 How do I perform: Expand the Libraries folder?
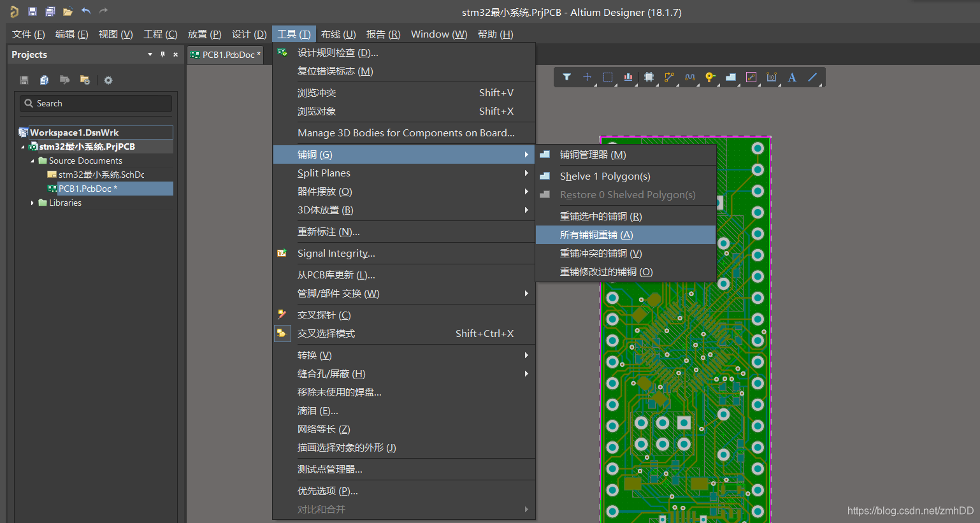(x=32, y=203)
